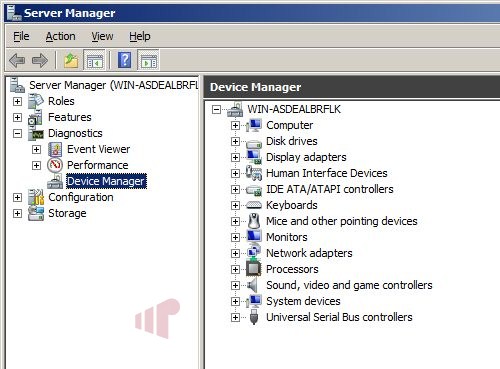Click the IDE ATA/ATAPI controllers icon

coord(254,190)
